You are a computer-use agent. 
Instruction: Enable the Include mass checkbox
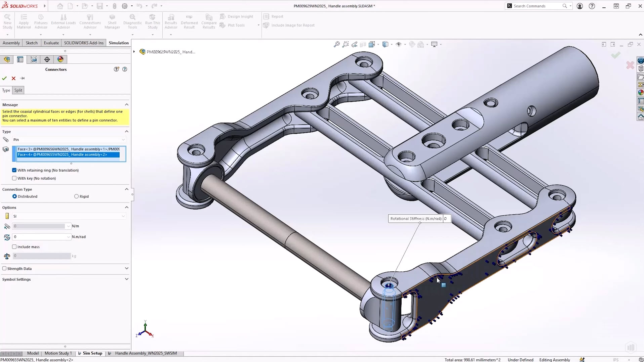pyautogui.click(x=14, y=247)
